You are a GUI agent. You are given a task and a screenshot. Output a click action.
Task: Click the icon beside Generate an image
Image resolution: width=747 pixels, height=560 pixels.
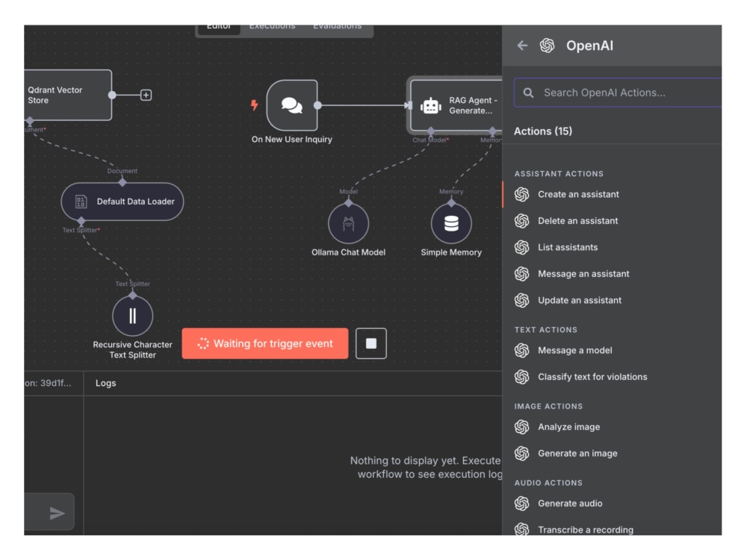[521, 453]
